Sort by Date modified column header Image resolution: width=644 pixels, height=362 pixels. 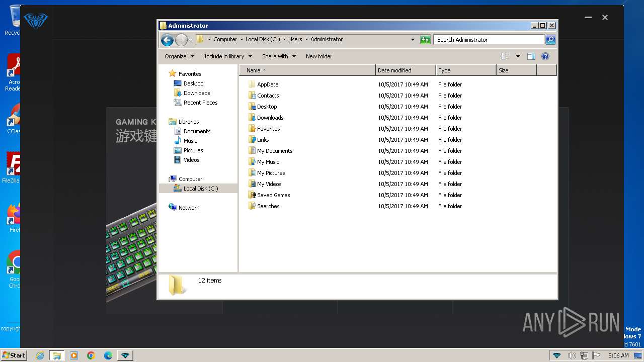(406, 70)
